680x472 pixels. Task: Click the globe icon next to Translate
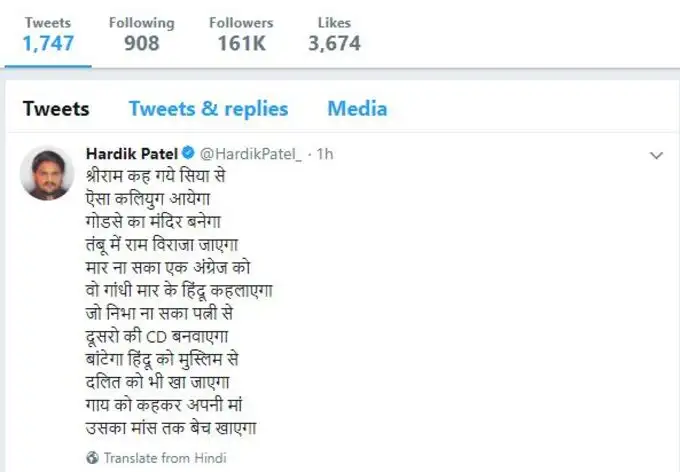pyautogui.click(x=92, y=458)
